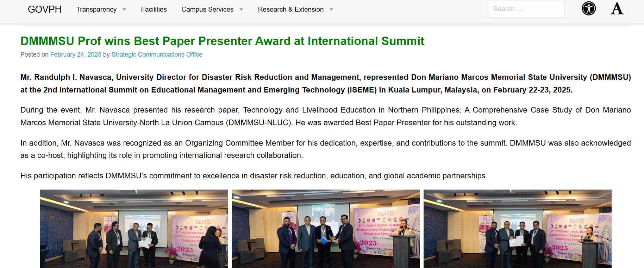Select the sentence starting 'His participation reflects'

point(254,176)
